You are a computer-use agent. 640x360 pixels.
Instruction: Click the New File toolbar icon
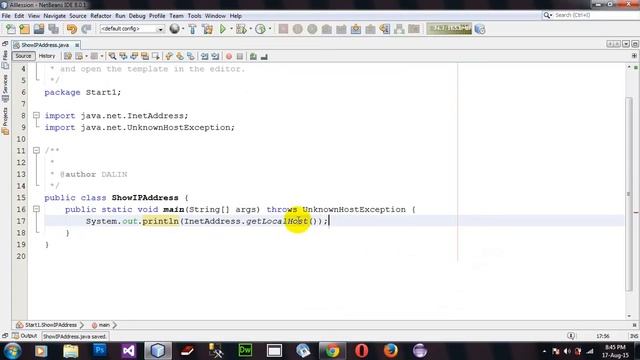coord(10,29)
